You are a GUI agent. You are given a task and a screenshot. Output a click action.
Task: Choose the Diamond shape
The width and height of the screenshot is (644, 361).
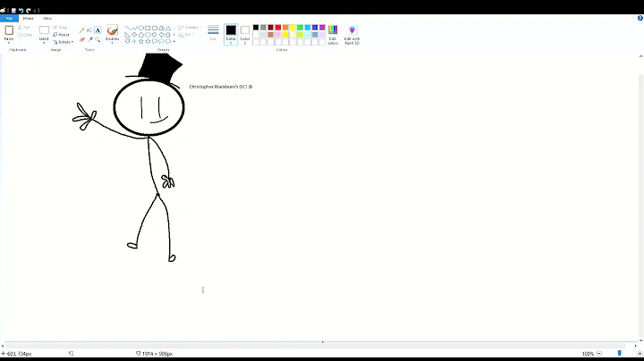tap(134, 35)
